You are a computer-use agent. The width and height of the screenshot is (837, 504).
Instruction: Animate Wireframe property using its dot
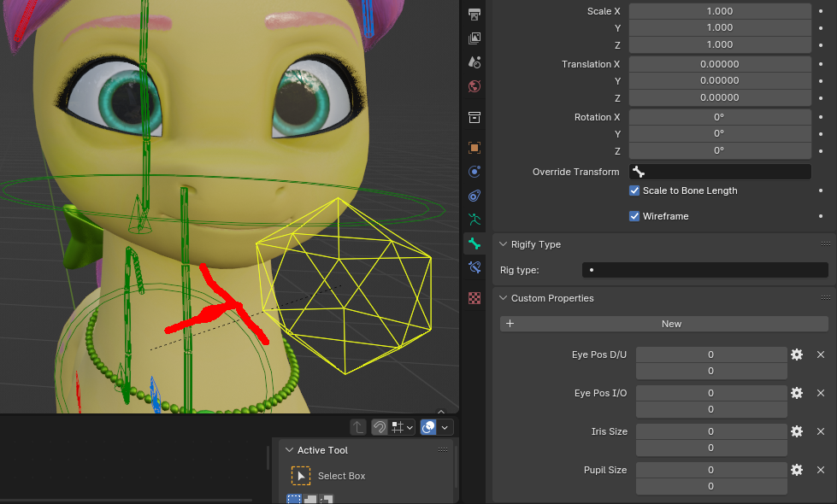pyautogui.click(x=821, y=216)
